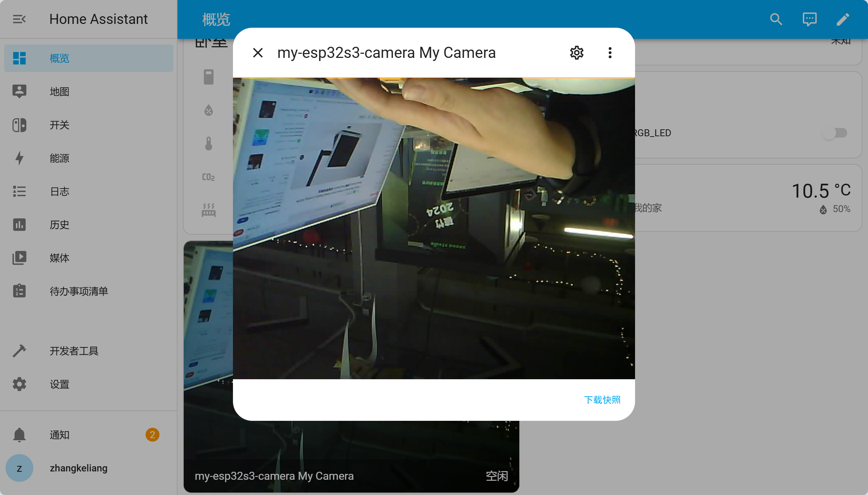Open camera entity settings gear icon
Screen dimensions: 868x495
click(576, 53)
